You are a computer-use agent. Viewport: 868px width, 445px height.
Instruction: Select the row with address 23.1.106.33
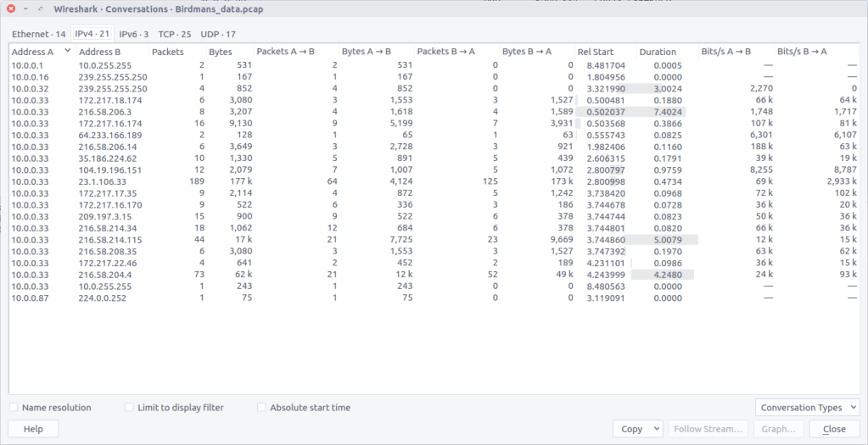tap(102, 181)
